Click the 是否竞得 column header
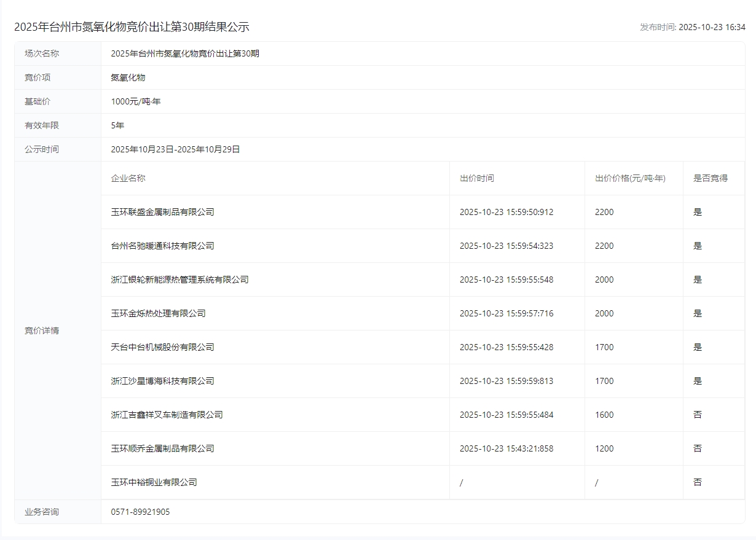 [x=710, y=178]
